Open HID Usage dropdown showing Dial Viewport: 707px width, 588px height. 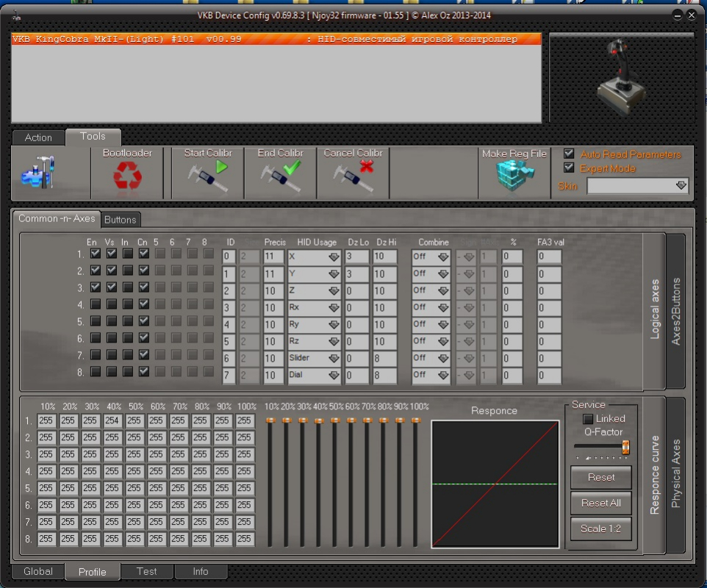315,375
